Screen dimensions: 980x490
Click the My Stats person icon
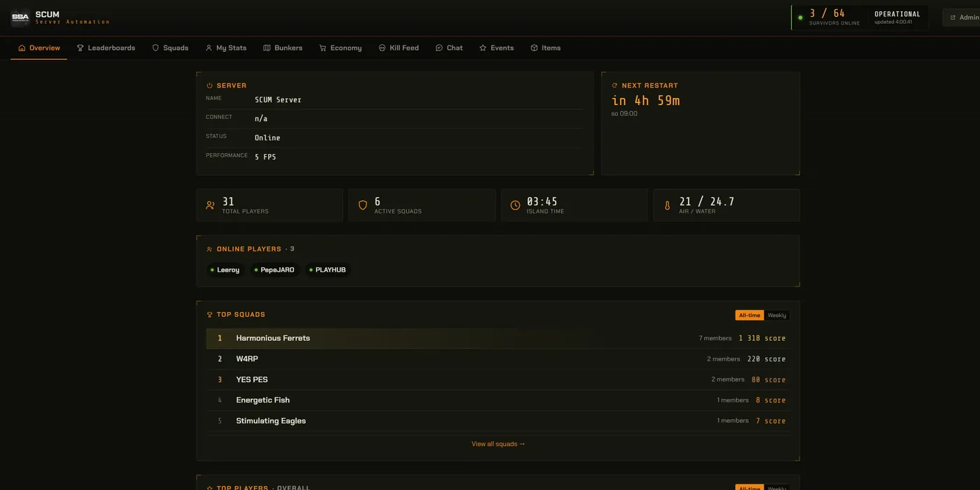coord(209,48)
